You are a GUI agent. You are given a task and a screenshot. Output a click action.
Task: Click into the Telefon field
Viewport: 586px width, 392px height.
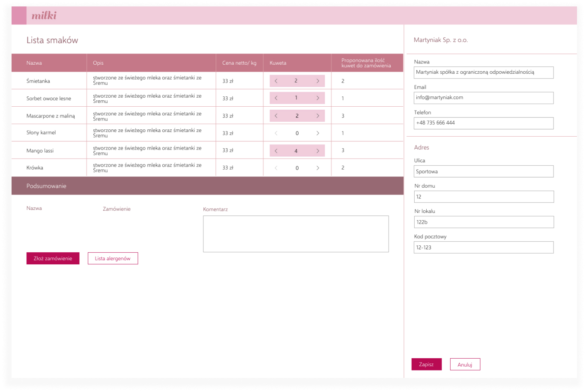[x=484, y=123]
